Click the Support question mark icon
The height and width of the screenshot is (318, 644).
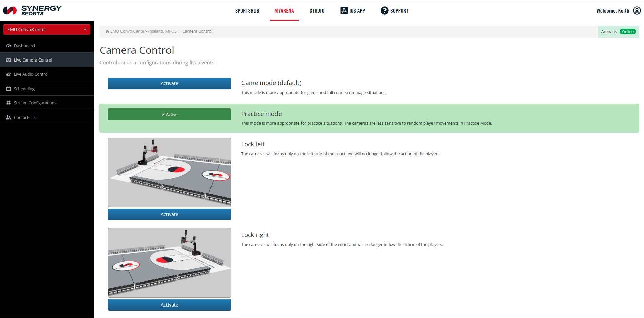point(385,10)
